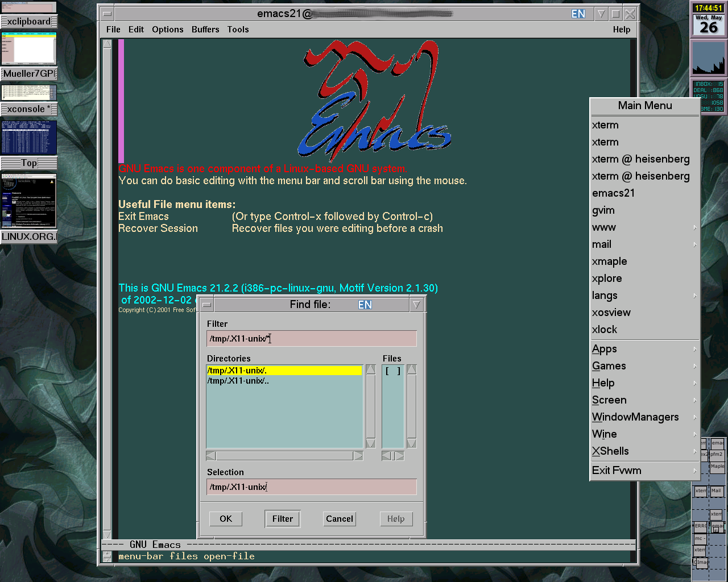Launch first xterm from Main Menu

pos(644,125)
